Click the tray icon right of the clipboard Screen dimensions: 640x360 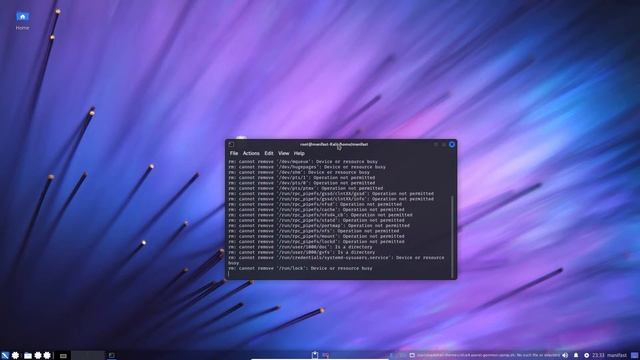coord(326,356)
